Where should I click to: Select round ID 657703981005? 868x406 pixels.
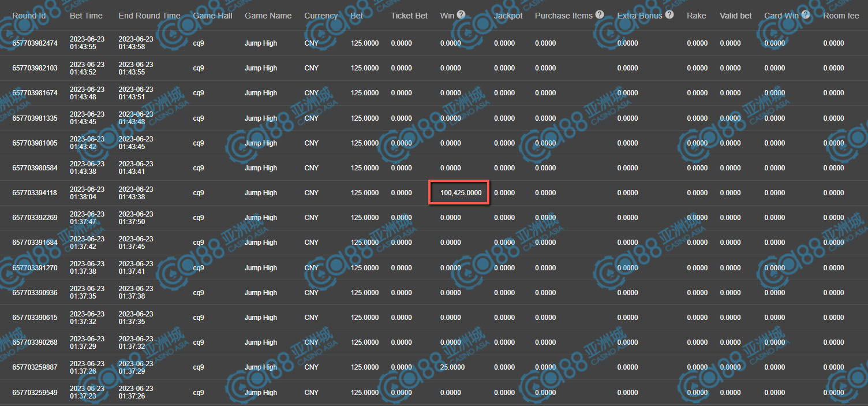[x=35, y=143]
